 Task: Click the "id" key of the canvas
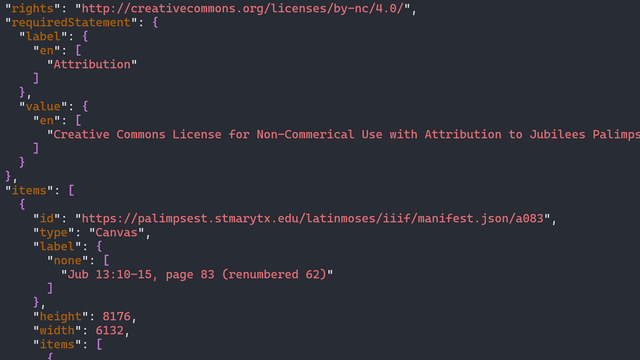47,218
